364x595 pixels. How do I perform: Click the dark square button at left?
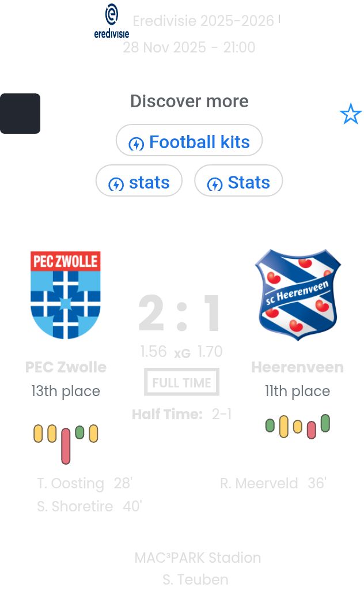tap(20, 114)
